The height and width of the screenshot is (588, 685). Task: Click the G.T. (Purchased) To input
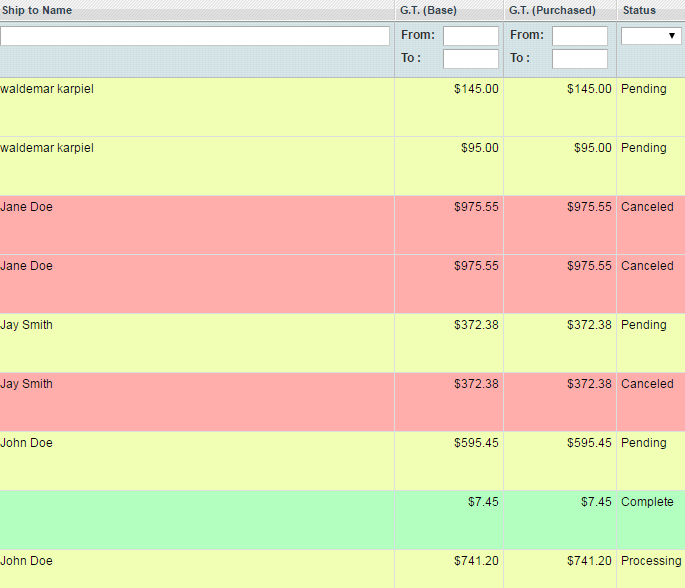point(579,59)
